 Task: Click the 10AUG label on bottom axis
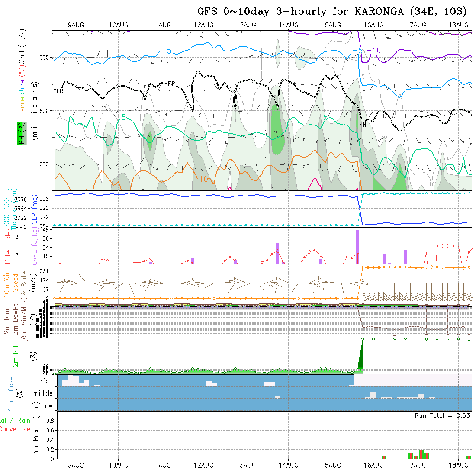tap(119, 465)
